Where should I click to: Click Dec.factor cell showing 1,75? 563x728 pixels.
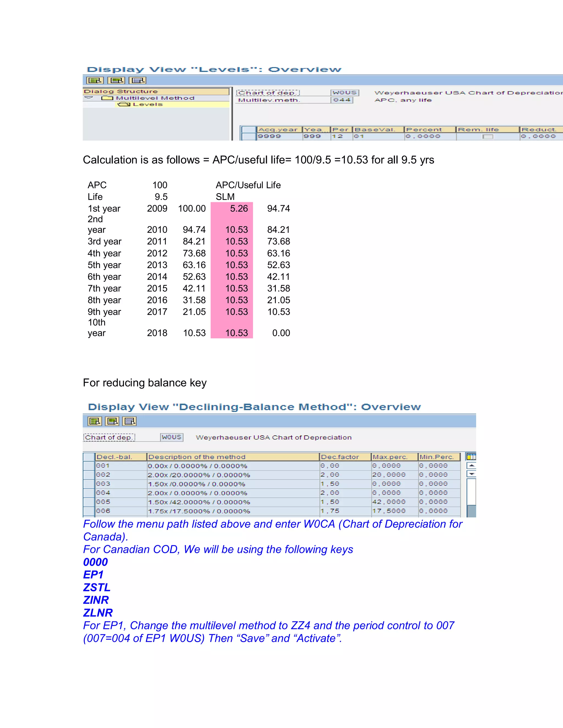pos(346,511)
